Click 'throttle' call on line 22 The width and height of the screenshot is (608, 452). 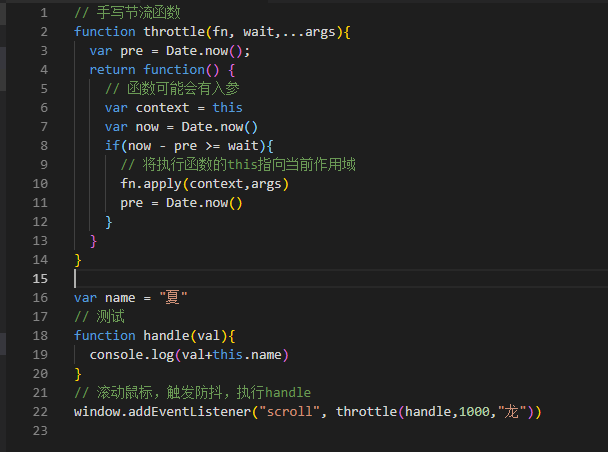(366, 412)
